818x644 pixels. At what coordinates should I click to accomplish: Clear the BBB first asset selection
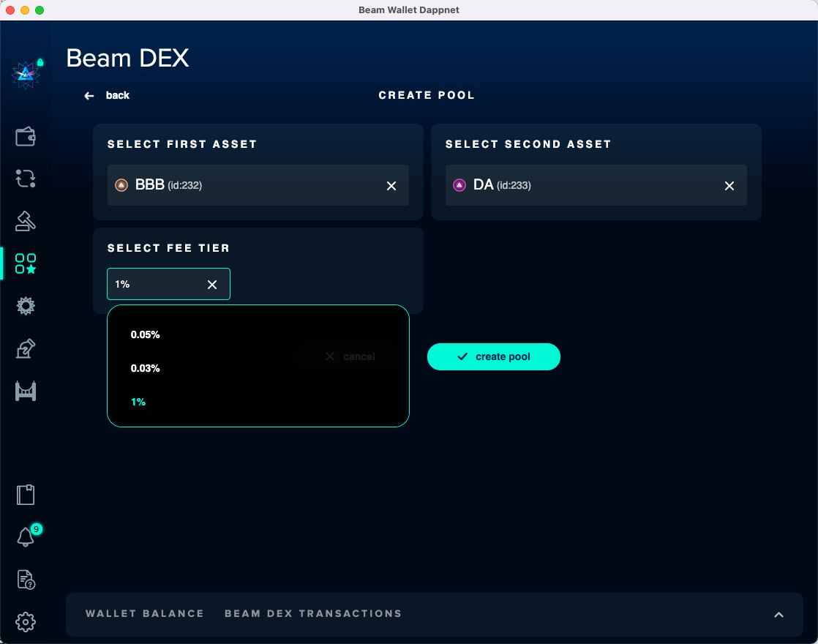click(x=391, y=186)
